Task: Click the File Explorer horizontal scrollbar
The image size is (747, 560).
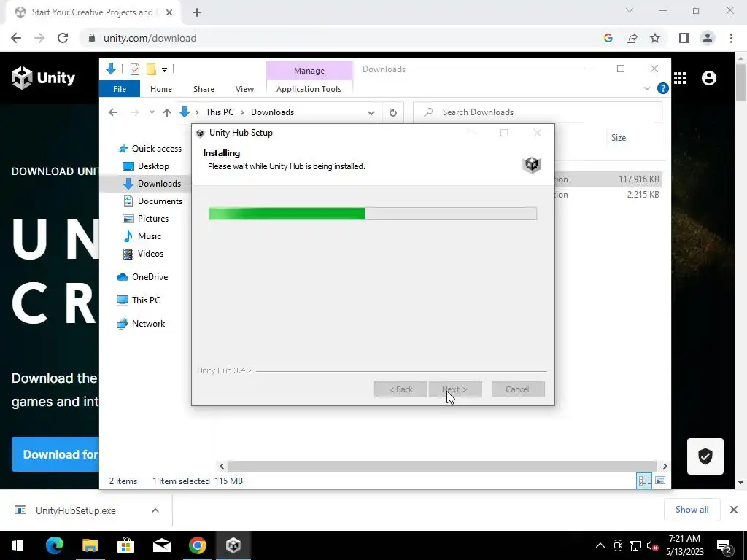Action: (442, 466)
